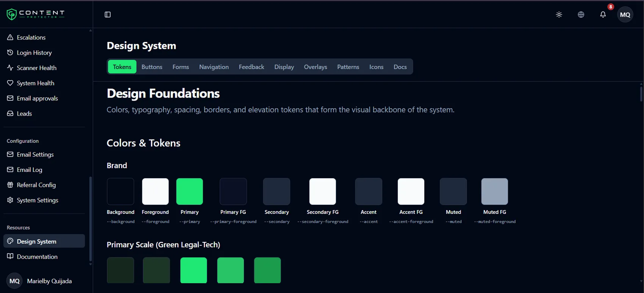Viewport: 644px width, 293px height.
Task: Click the Accent FG white swatch
Action: coord(411,192)
